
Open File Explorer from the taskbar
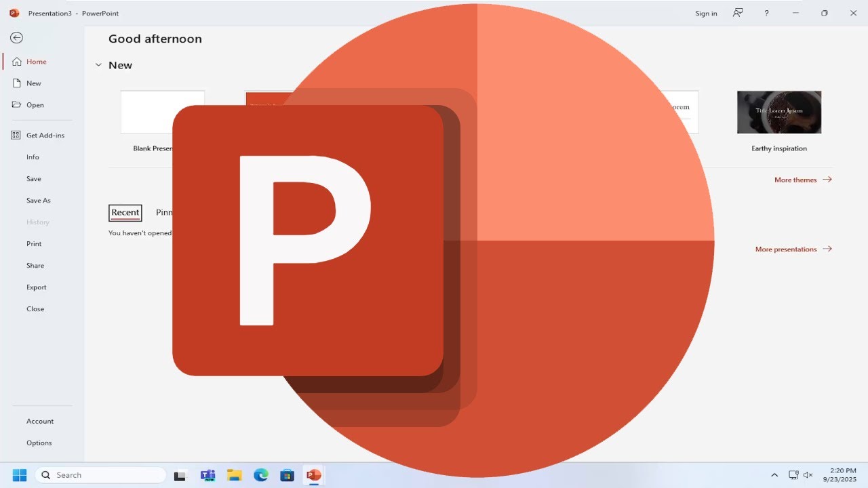click(234, 476)
